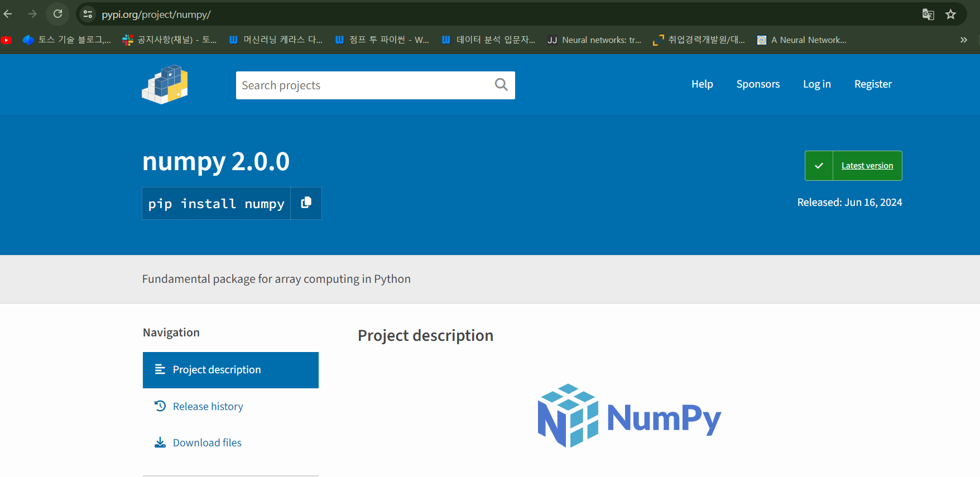This screenshot has width=980, height=477.
Task: Open the Google Translate page icon
Action: pos(928,15)
